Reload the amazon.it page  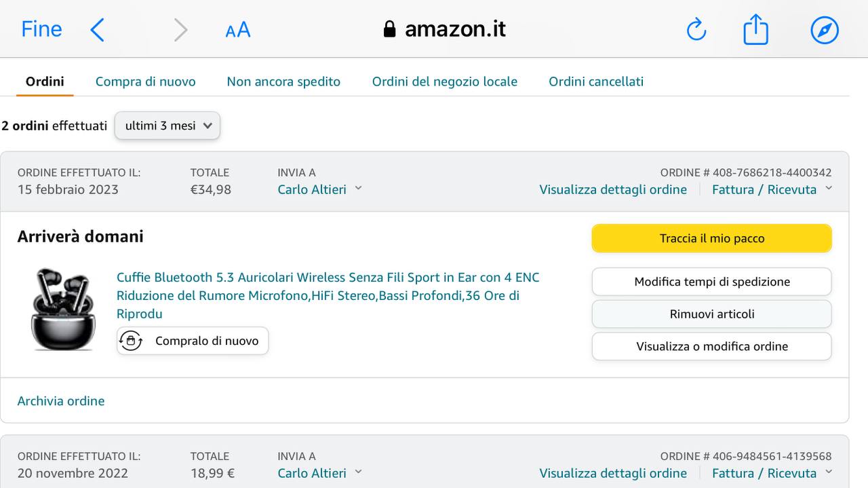coord(696,30)
